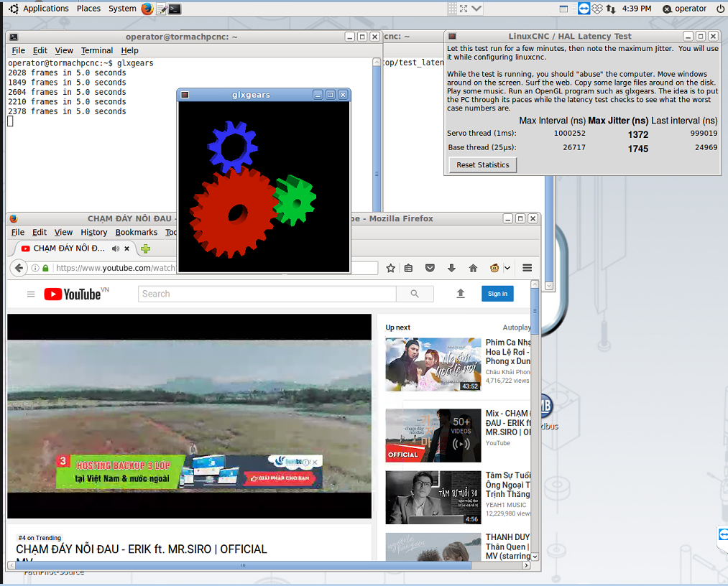Click the Servo thread jitter value 1372
Image resolution: width=728 pixels, height=586 pixels.
638,134
